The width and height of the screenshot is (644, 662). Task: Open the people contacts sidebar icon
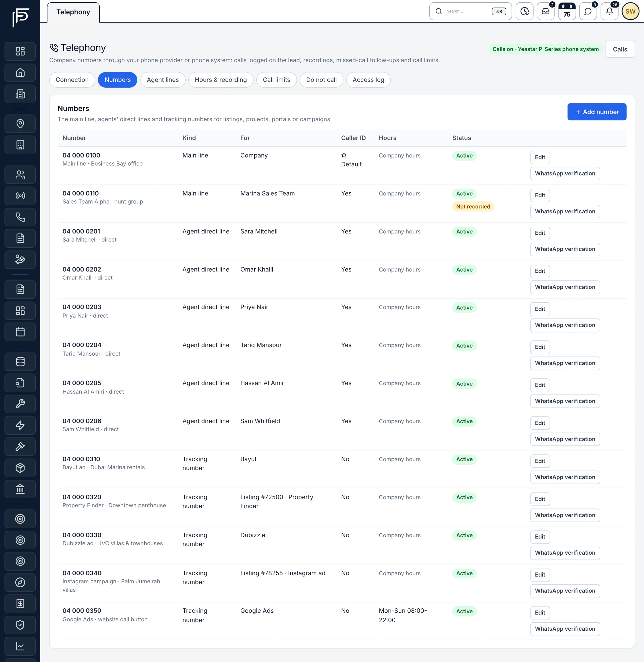pos(20,174)
